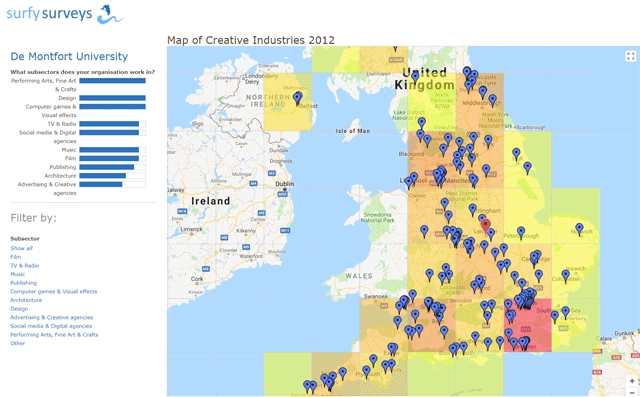Click the blue marker near Hull
This screenshot has width=640, height=397.
pos(516,154)
